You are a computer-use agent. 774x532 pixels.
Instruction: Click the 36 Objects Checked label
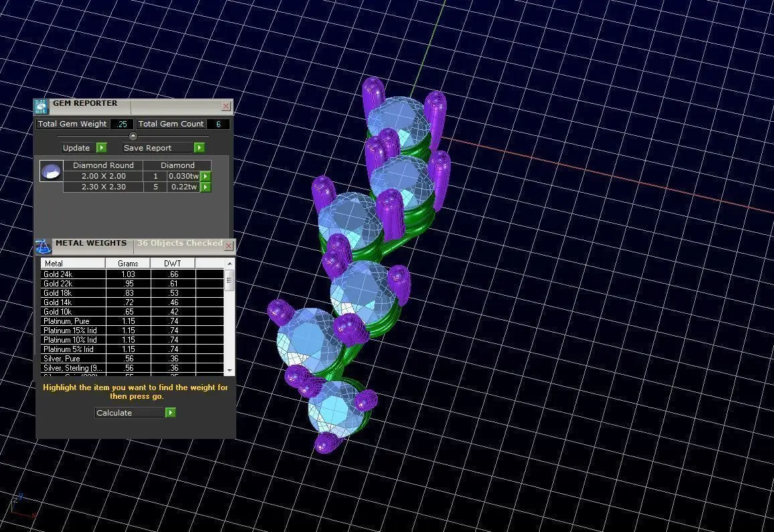[179, 243]
